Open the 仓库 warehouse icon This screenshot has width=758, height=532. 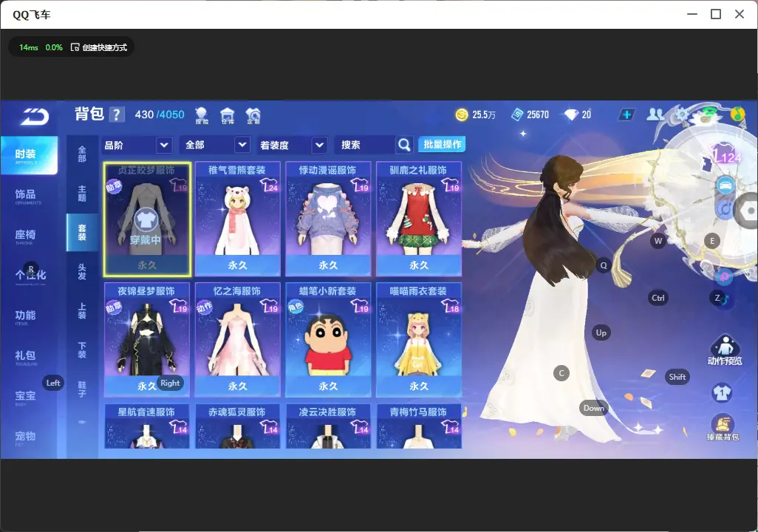[x=228, y=115]
